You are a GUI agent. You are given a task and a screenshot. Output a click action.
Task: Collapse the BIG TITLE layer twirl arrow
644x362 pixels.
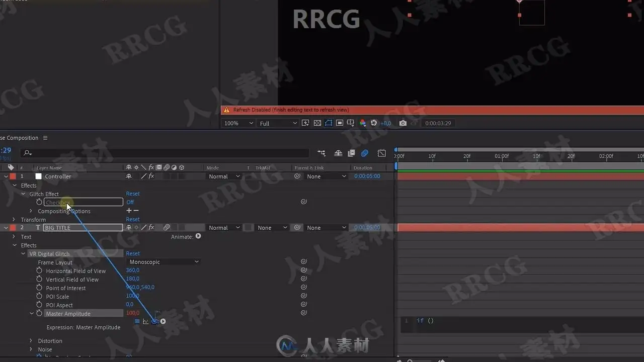[6, 228]
